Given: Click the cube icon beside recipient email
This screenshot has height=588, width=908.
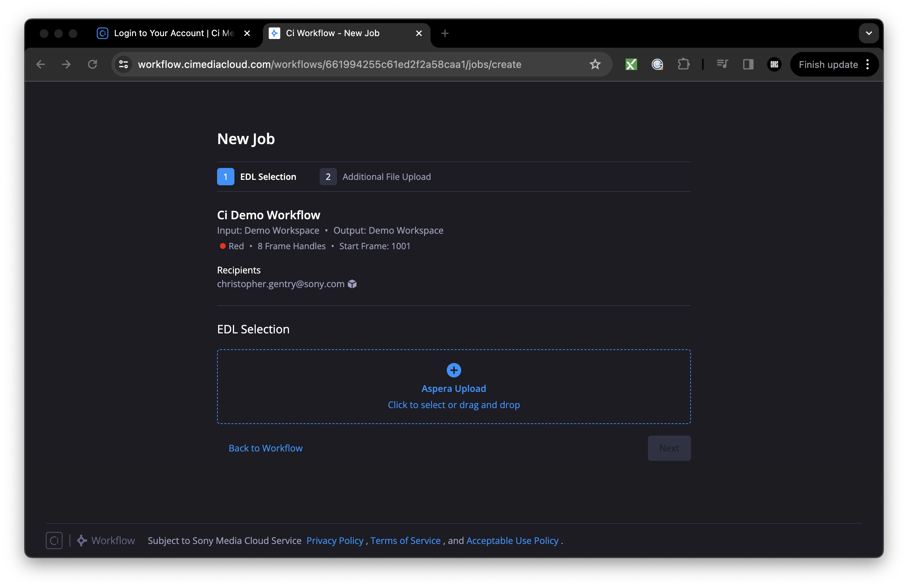Looking at the screenshot, I should pos(352,284).
